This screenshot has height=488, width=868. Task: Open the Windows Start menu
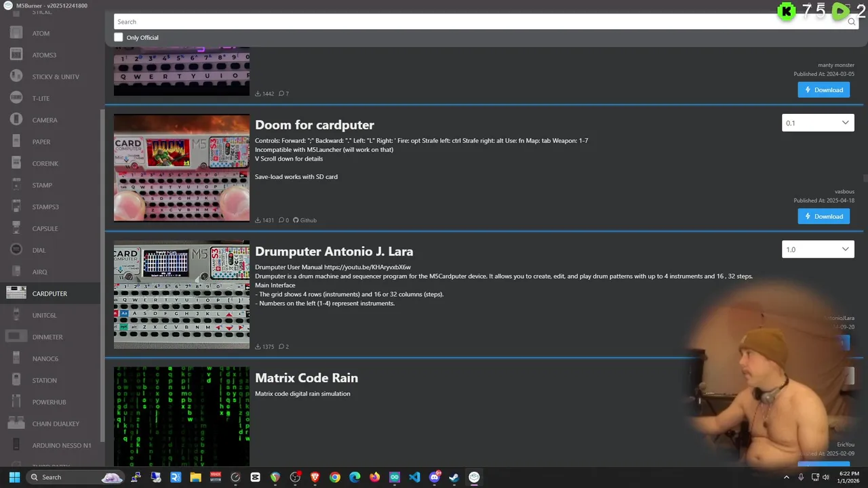[x=14, y=477]
